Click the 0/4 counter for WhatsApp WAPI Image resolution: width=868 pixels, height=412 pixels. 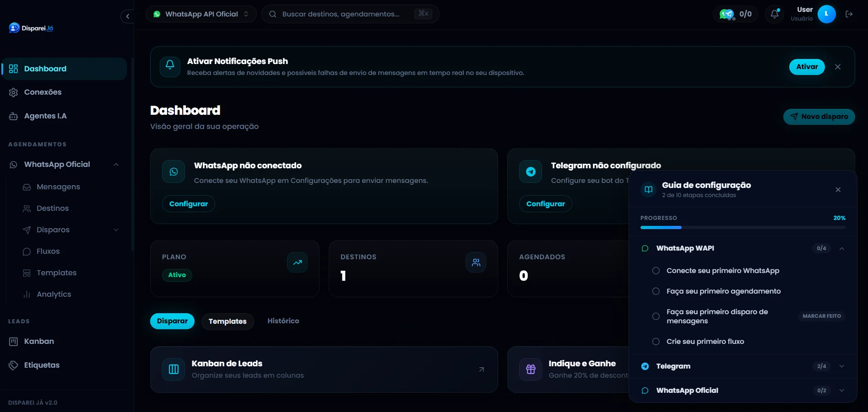(x=821, y=248)
